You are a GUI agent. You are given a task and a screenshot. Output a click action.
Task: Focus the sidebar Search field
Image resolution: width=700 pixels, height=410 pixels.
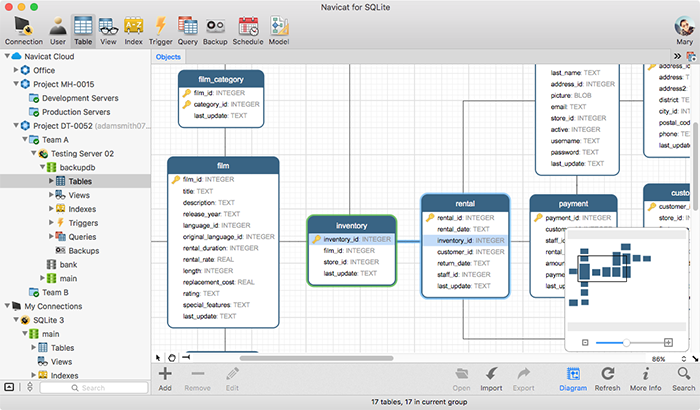(x=94, y=388)
